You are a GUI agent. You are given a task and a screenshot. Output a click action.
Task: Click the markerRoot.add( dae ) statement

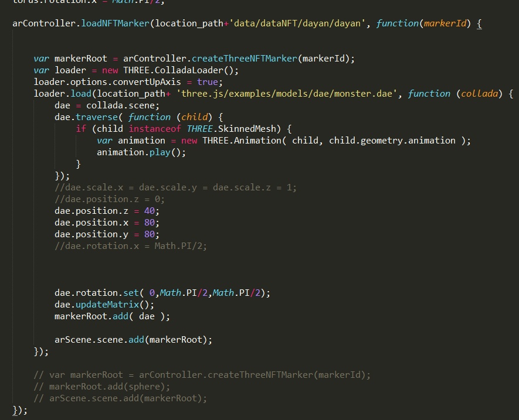(112, 316)
